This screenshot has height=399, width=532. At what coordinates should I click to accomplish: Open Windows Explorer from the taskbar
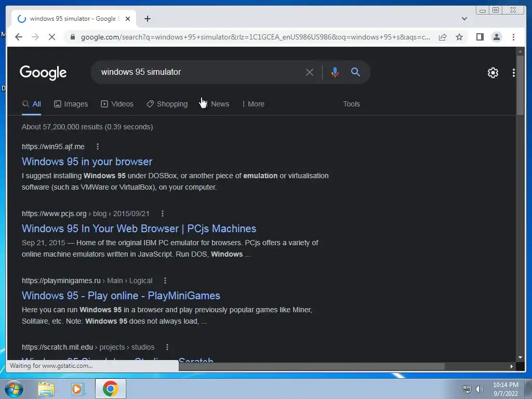46,390
